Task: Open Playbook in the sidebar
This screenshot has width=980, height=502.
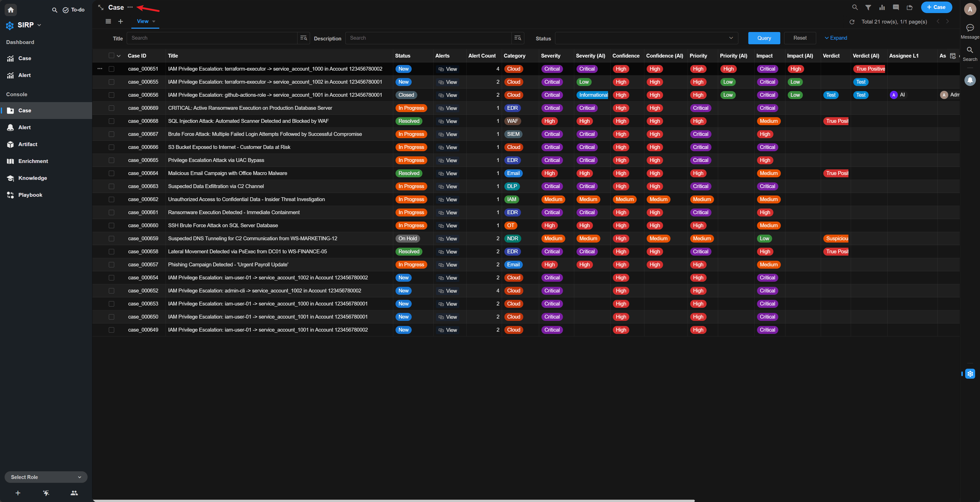Action: (46, 195)
